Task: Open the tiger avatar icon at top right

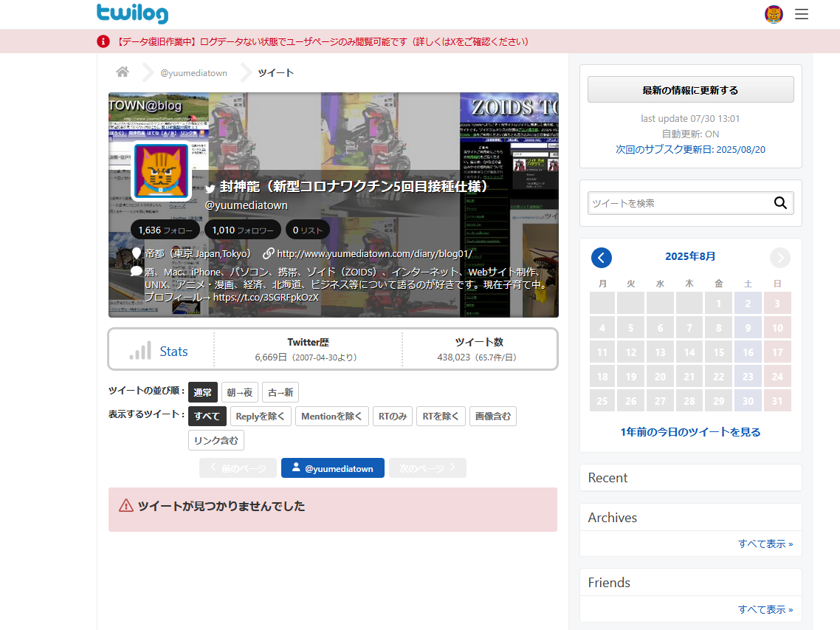Action: pyautogui.click(x=773, y=13)
